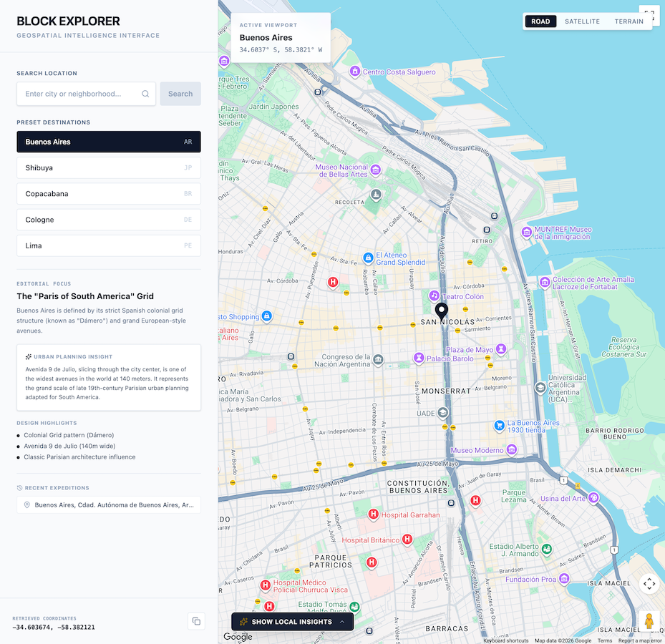Click El Ateneo Grand Splendid shop marker
This screenshot has width=665, height=644.
[x=368, y=258]
